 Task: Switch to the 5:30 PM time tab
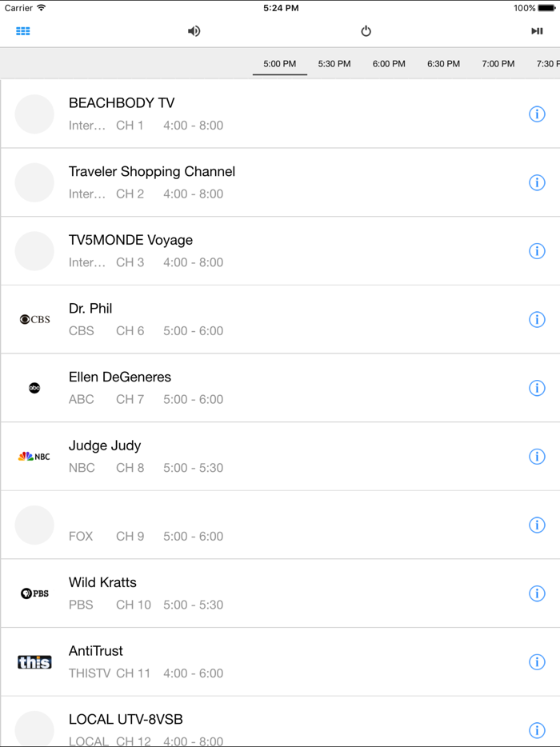334,63
